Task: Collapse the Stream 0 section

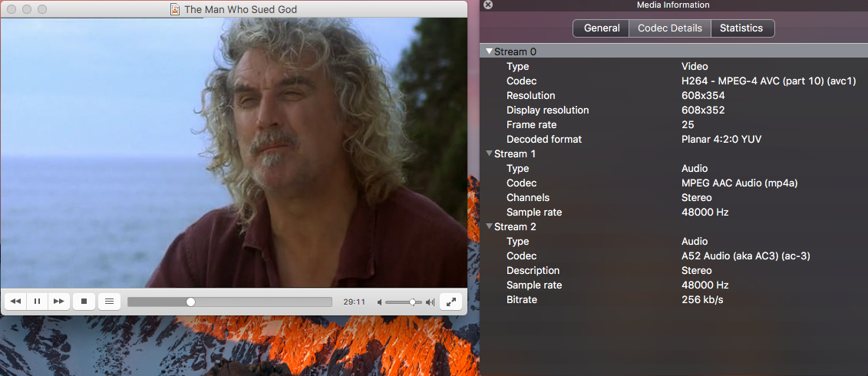Action: [x=489, y=51]
